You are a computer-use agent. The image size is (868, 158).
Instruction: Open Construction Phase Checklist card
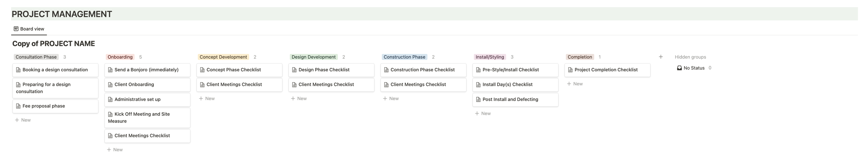tap(423, 70)
